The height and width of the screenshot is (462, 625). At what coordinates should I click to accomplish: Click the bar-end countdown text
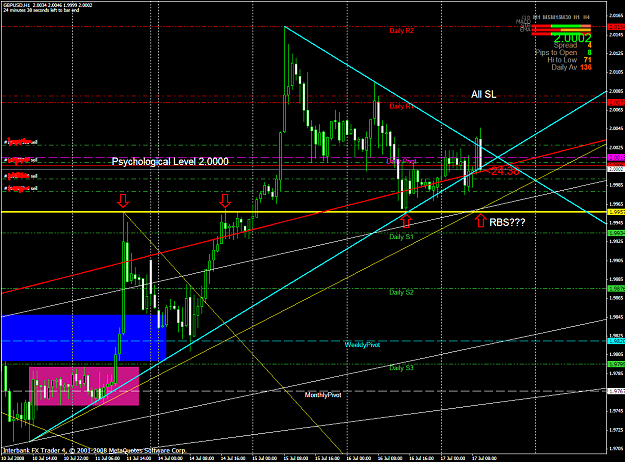41,10
